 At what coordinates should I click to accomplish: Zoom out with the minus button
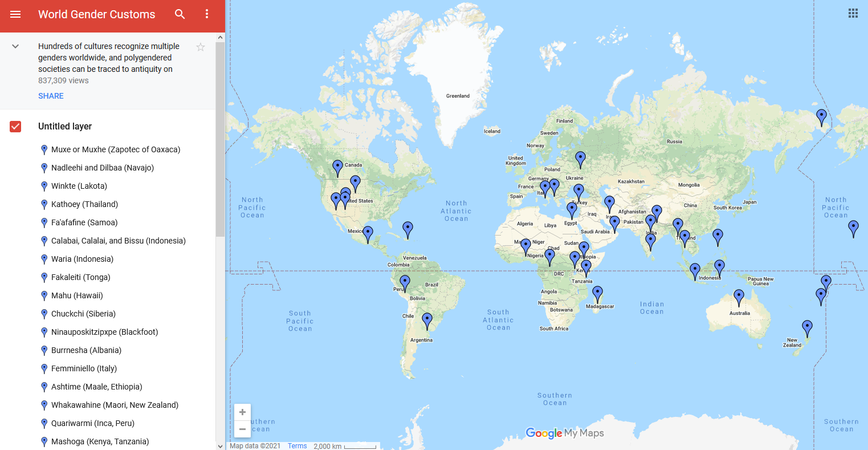242,429
